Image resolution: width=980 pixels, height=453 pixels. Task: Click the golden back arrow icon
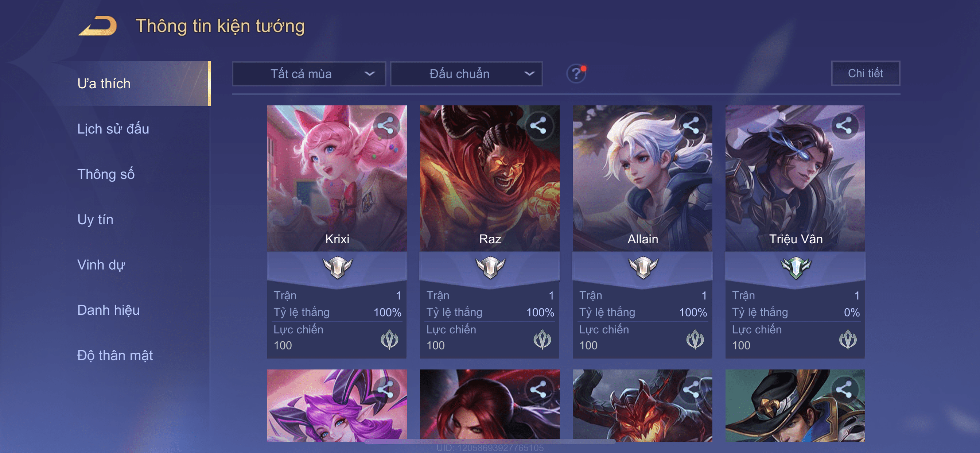click(x=98, y=26)
